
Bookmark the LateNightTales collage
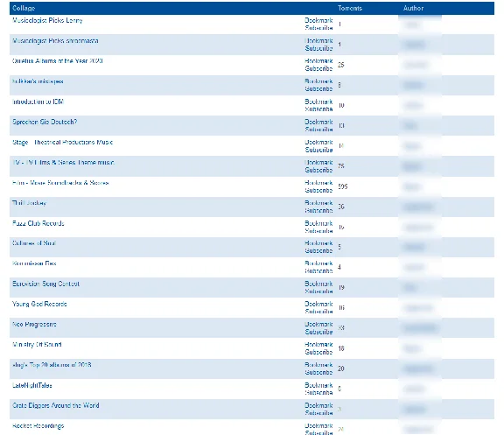point(318,385)
